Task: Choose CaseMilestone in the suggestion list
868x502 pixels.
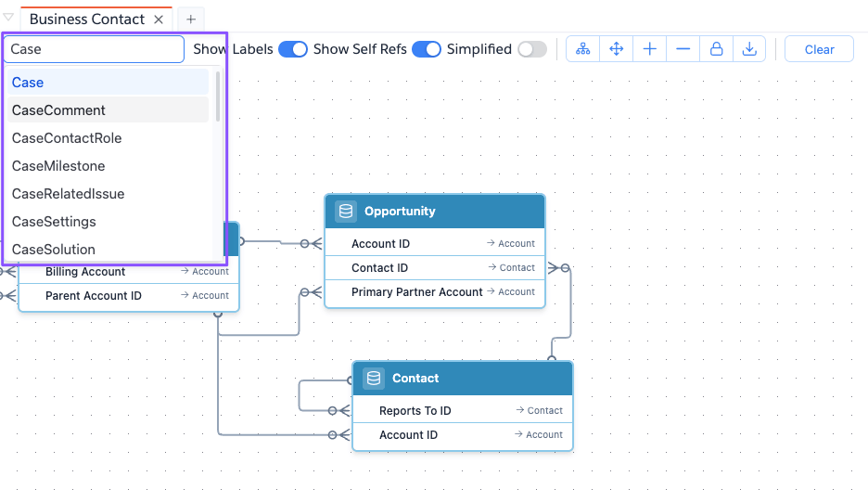Action: coord(58,166)
